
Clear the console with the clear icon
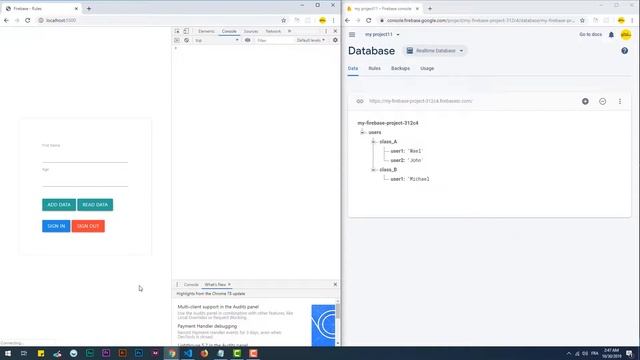click(x=187, y=40)
